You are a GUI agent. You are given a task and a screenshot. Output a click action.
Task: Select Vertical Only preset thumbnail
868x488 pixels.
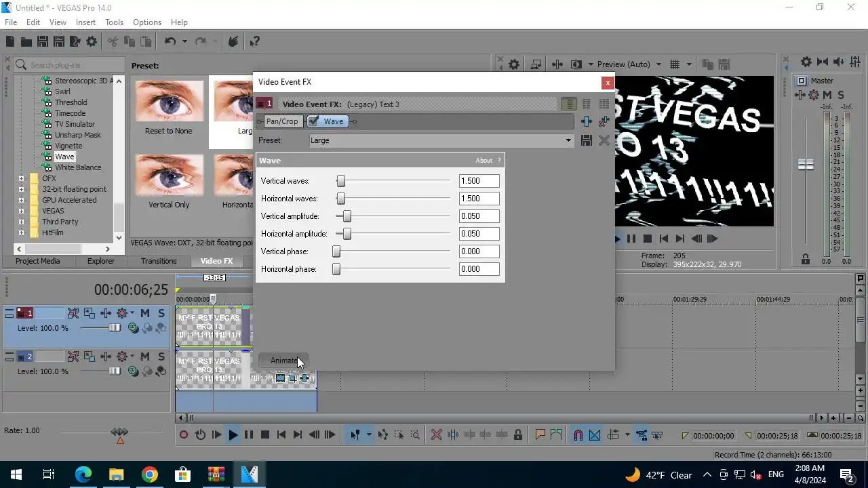[x=169, y=182]
